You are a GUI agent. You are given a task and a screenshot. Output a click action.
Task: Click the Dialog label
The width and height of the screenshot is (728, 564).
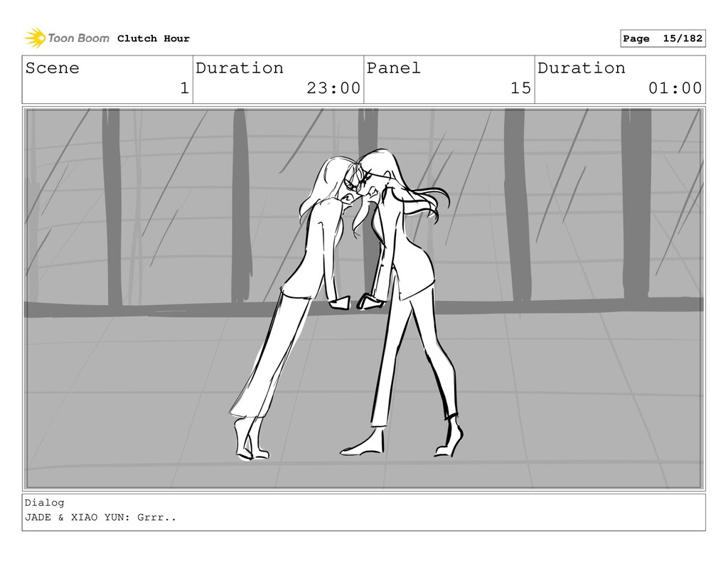(x=45, y=503)
